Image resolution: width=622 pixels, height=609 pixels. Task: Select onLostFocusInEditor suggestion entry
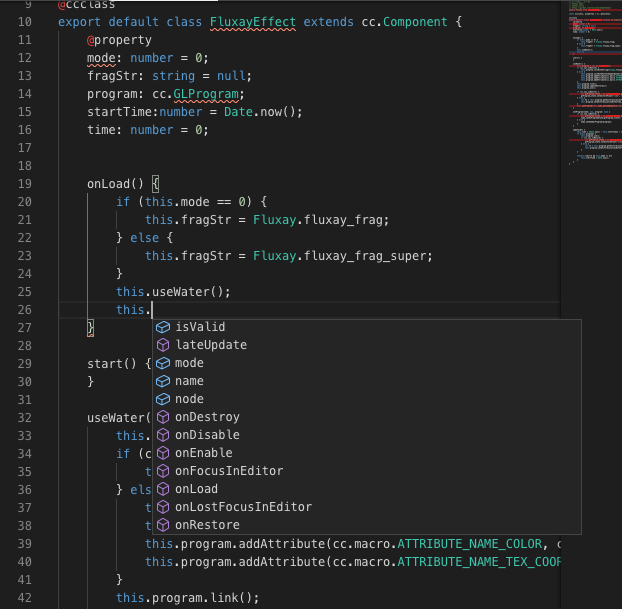click(x=367, y=507)
